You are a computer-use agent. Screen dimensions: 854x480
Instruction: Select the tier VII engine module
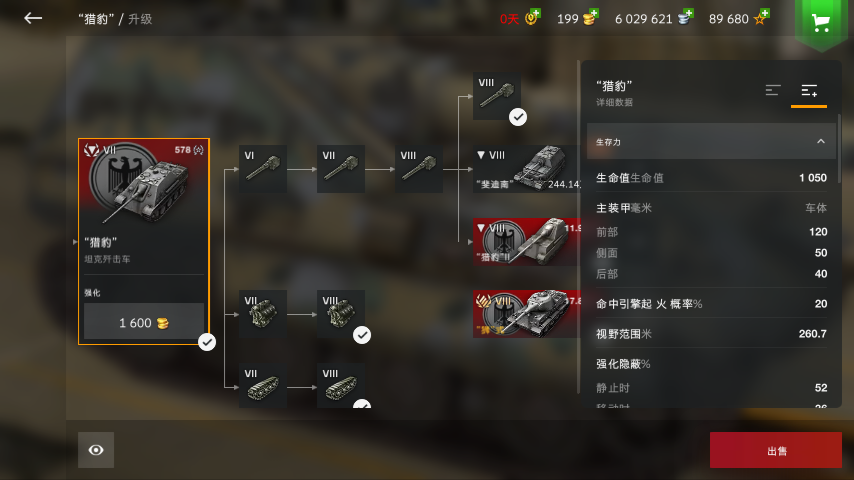pos(263,314)
